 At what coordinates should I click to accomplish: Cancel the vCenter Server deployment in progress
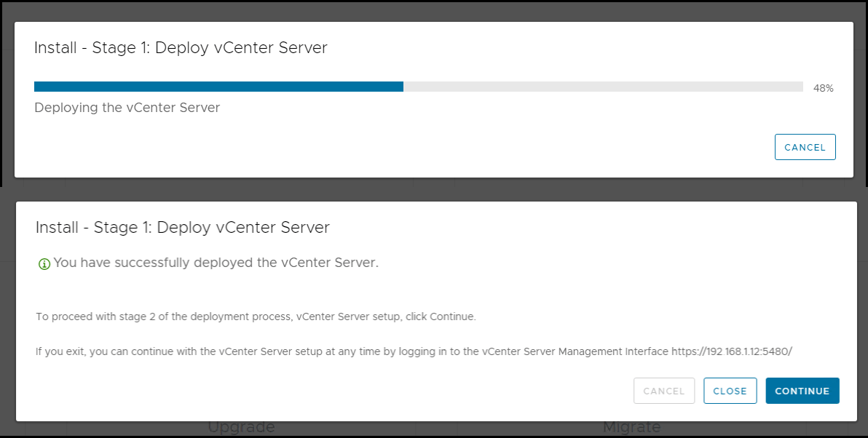click(805, 147)
